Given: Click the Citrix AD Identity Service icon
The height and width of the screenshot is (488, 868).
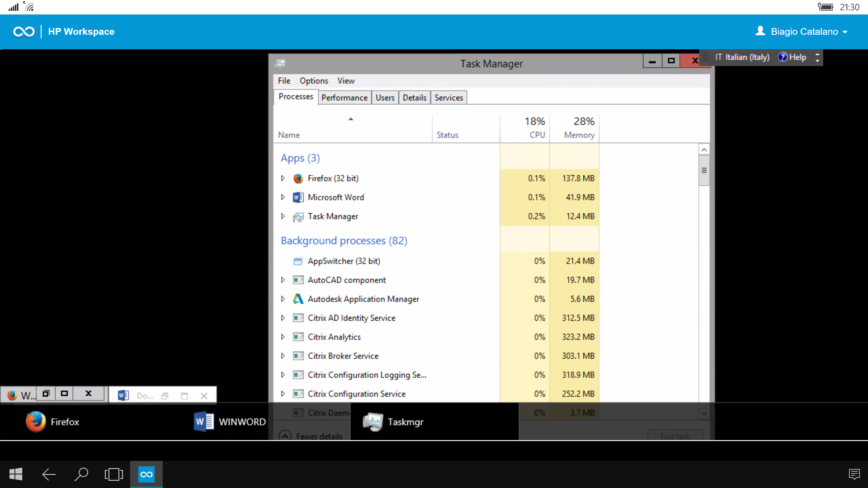Looking at the screenshot, I should coord(298,318).
